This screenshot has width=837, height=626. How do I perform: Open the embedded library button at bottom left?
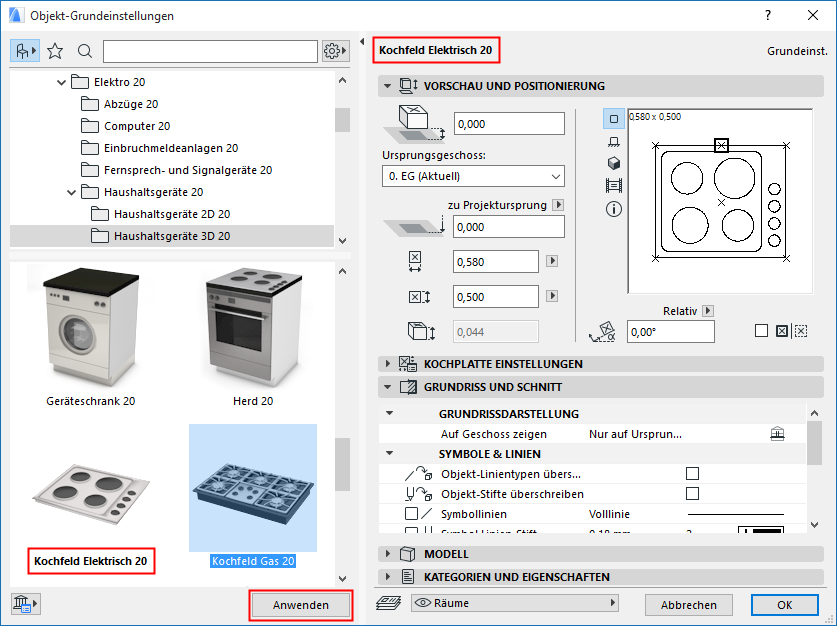25,604
